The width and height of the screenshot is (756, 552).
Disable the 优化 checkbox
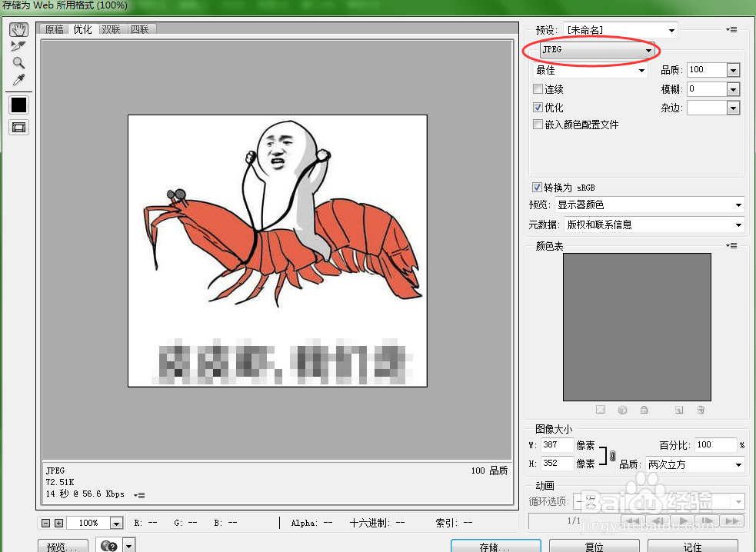(x=536, y=107)
